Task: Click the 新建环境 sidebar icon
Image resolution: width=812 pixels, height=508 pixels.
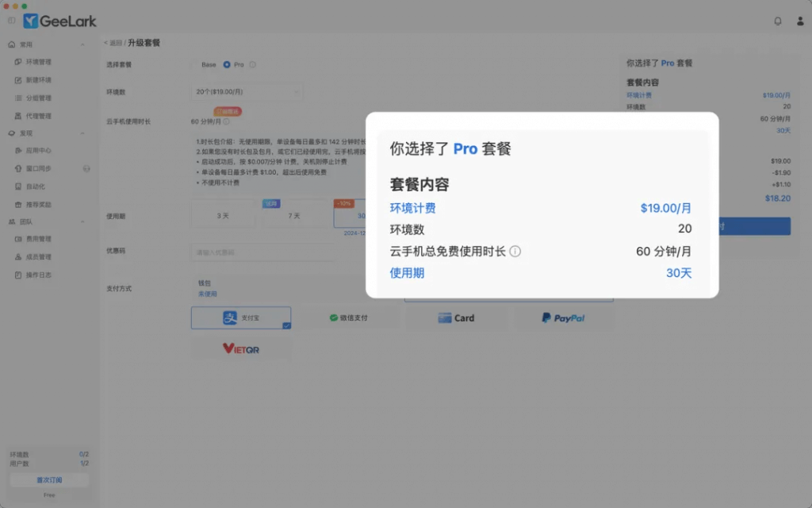Action: click(x=18, y=80)
